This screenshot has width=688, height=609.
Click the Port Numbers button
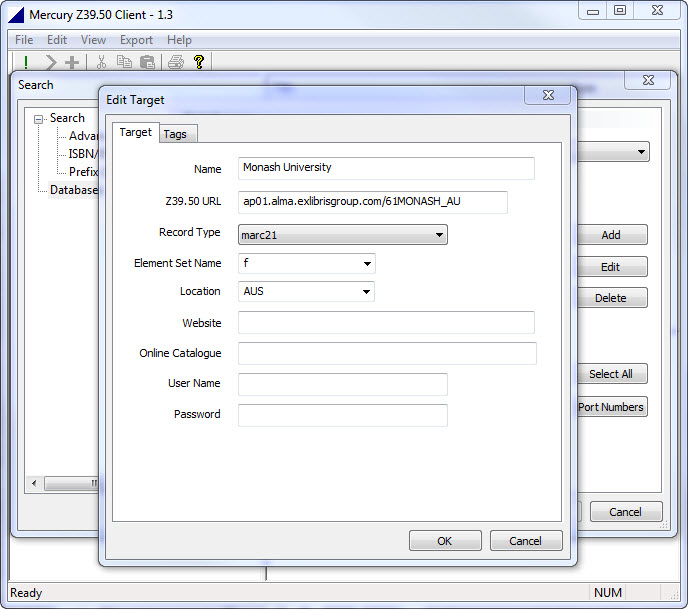(x=612, y=407)
